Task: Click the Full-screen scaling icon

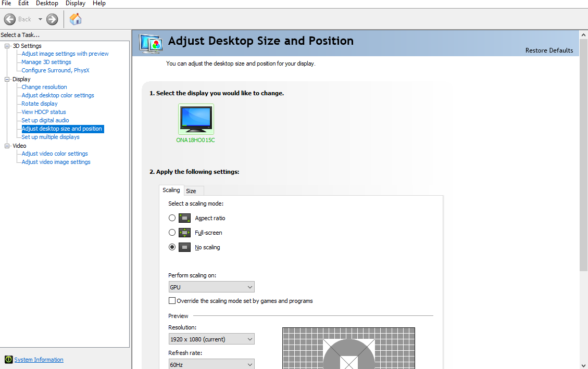Action: [184, 233]
